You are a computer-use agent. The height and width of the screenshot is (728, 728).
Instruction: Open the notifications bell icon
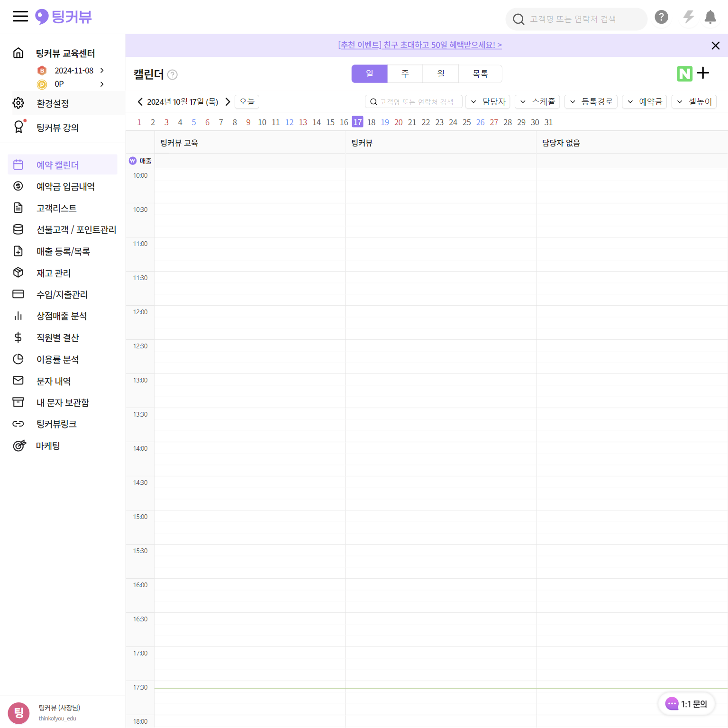point(710,17)
